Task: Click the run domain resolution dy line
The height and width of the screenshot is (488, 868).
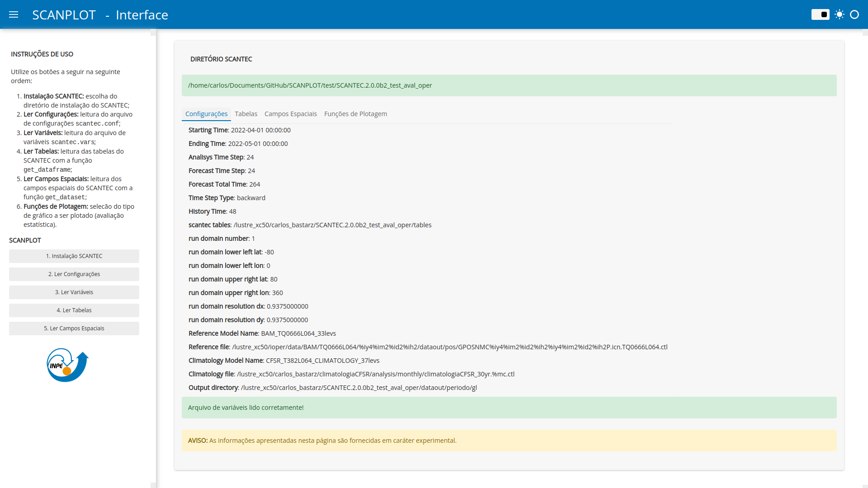Action: click(248, 320)
